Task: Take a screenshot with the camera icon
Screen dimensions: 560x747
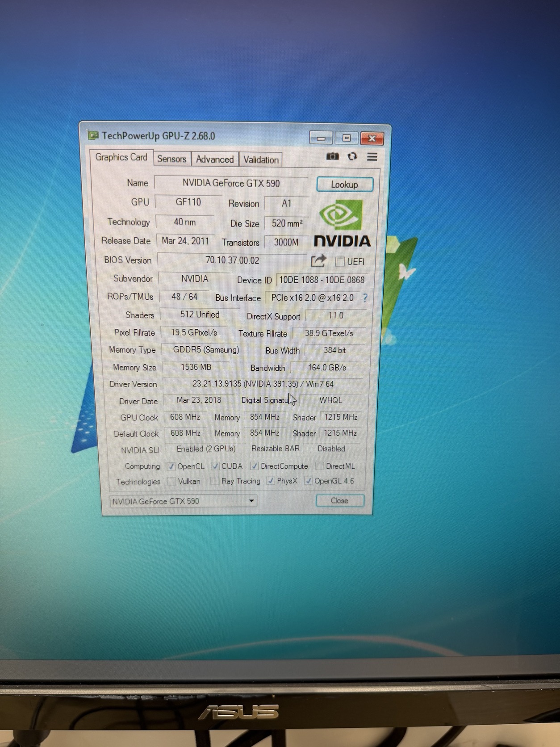Action: [332, 156]
